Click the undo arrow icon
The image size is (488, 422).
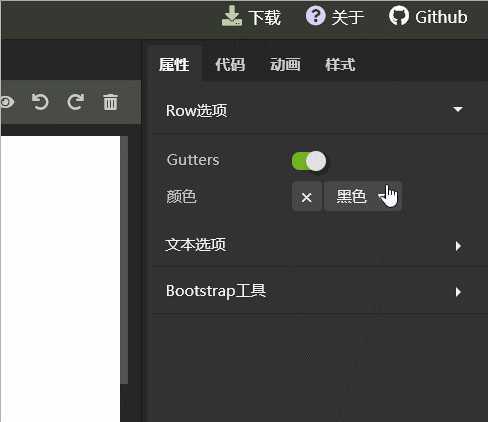pyautogui.click(x=40, y=102)
